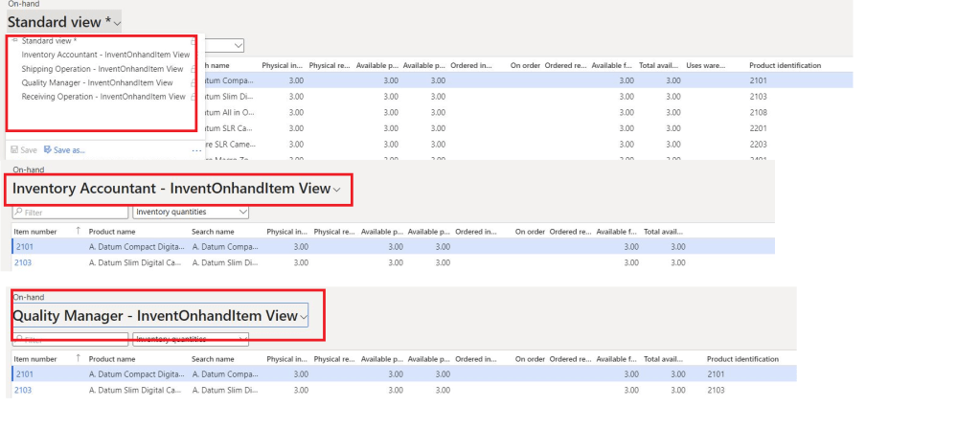
Task: Open the more options ellipsis in view menu
Action: coord(196,150)
